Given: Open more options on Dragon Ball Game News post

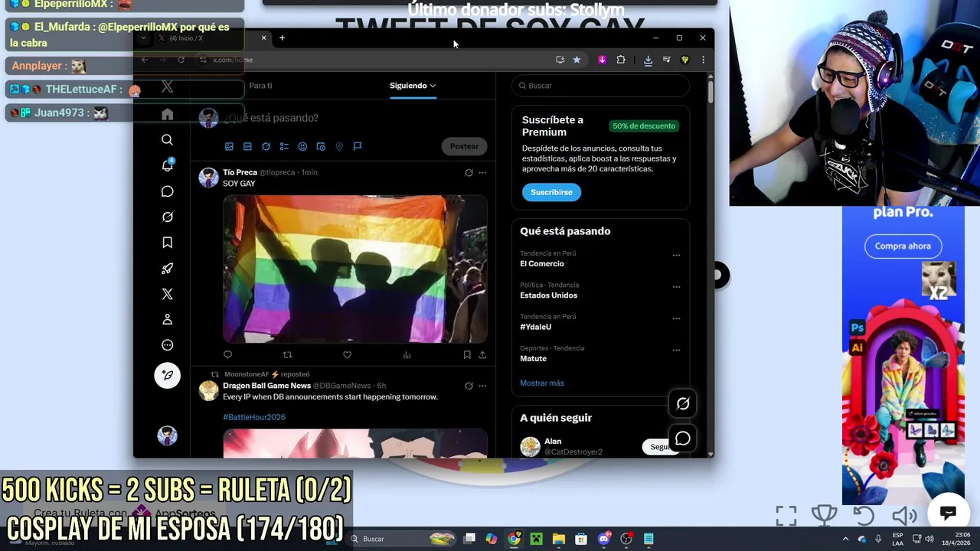Looking at the screenshot, I should coord(482,386).
